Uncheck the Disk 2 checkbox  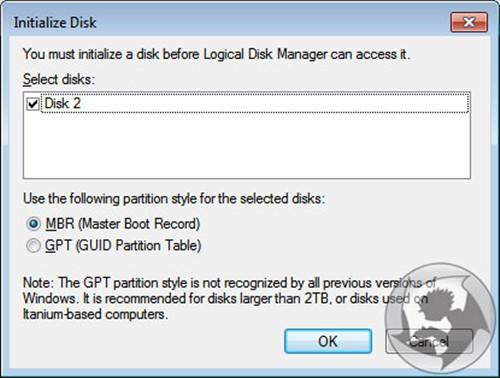(x=33, y=104)
